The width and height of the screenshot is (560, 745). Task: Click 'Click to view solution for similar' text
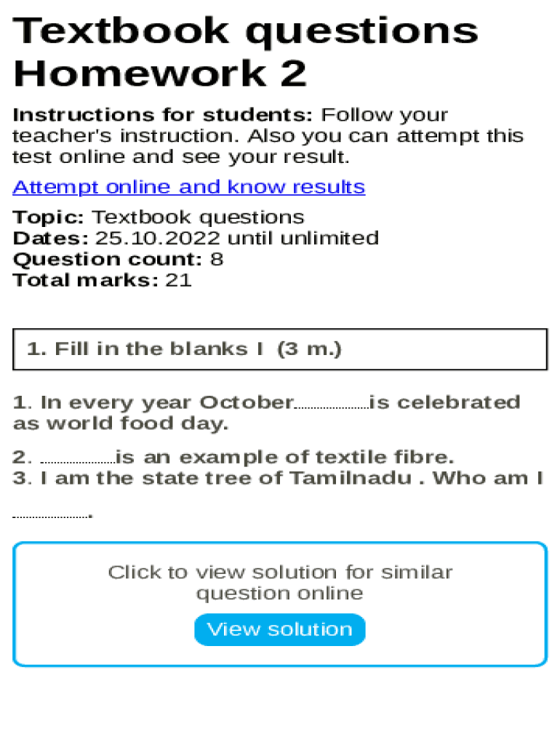pos(280,573)
